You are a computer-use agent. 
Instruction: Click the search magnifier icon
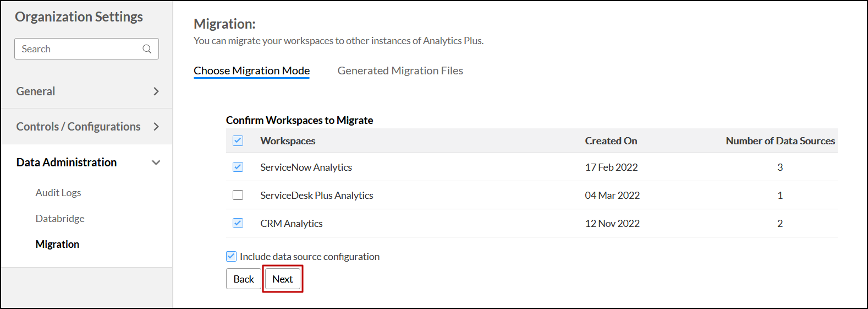[147, 49]
